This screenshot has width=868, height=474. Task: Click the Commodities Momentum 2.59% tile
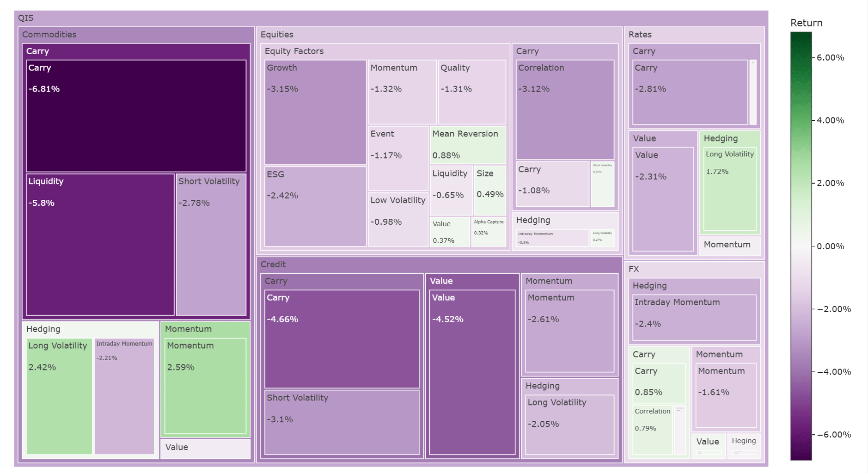coord(205,386)
